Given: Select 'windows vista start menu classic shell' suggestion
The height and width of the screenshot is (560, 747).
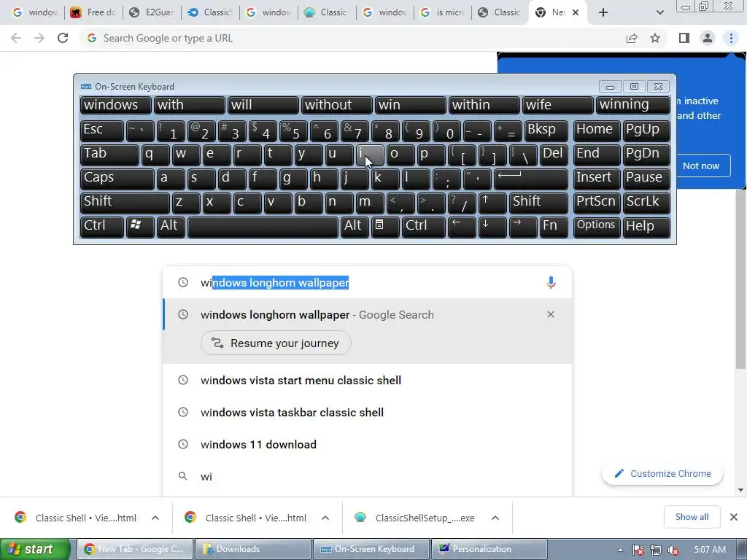Looking at the screenshot, I should coord(367,380).
